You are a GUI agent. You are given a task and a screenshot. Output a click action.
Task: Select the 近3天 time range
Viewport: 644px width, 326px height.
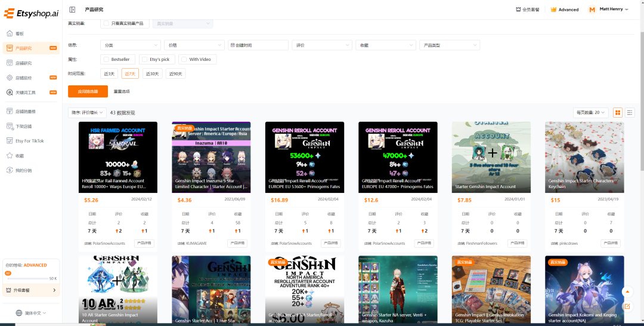109,73
